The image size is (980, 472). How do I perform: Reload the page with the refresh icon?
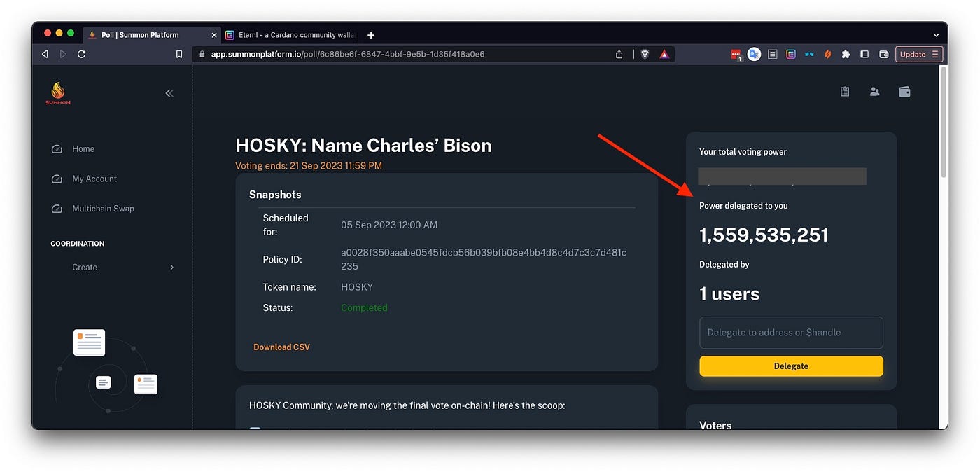click(82, 54)
